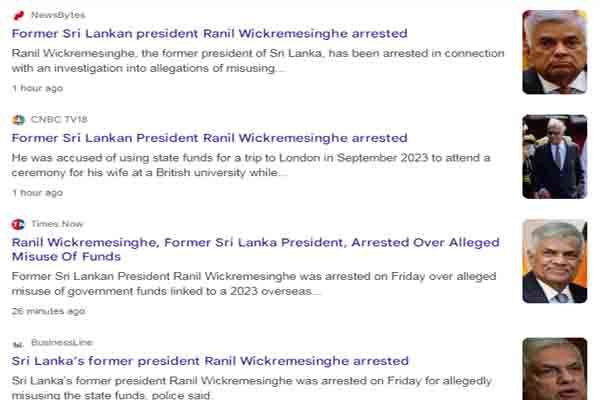This screenshot has height=400, width=600.
Task: Click the NewsBytes source logo icon
Action: [18, 15]
